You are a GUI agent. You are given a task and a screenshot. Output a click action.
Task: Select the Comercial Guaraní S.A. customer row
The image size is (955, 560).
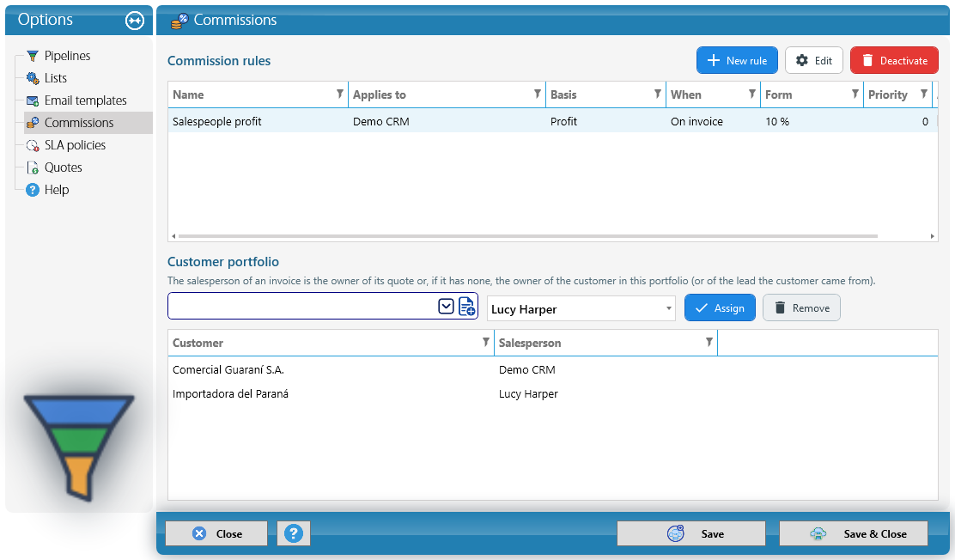(552, 370)
